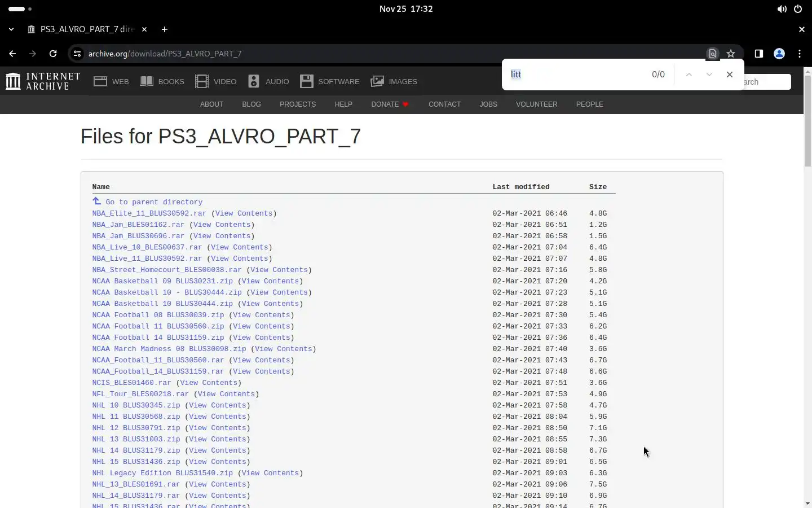Click the Internet Archive logo

[x=43, y=81]
